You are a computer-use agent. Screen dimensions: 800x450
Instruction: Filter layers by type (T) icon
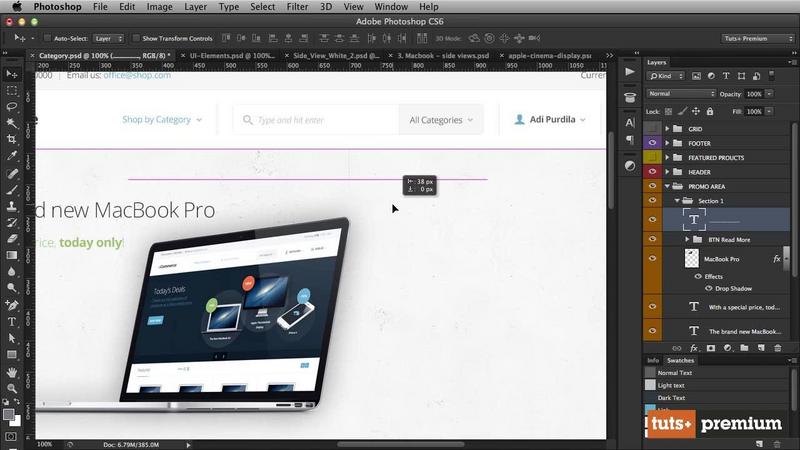point(726,76)
